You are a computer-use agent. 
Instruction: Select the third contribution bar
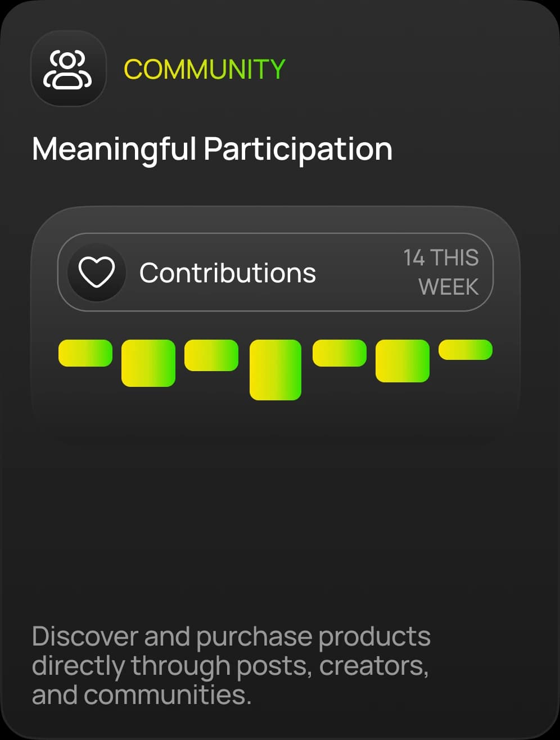pos(211,355)
